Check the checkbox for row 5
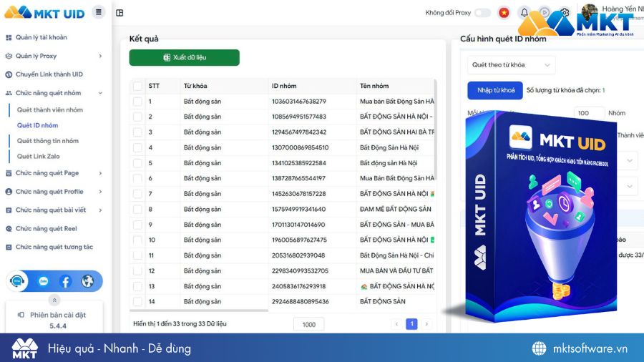Viewport: 644px width, 362px height. [x=137, y=163]
